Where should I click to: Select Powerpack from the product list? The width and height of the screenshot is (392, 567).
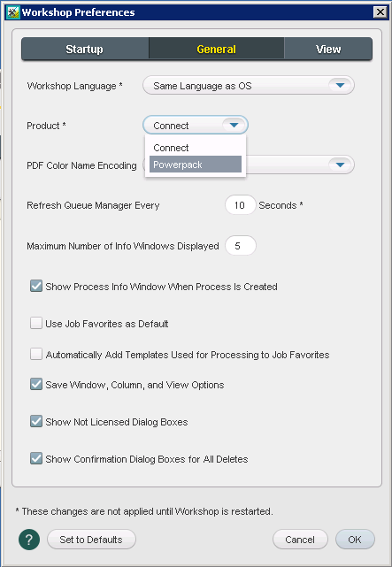click(x=196, y=165)
